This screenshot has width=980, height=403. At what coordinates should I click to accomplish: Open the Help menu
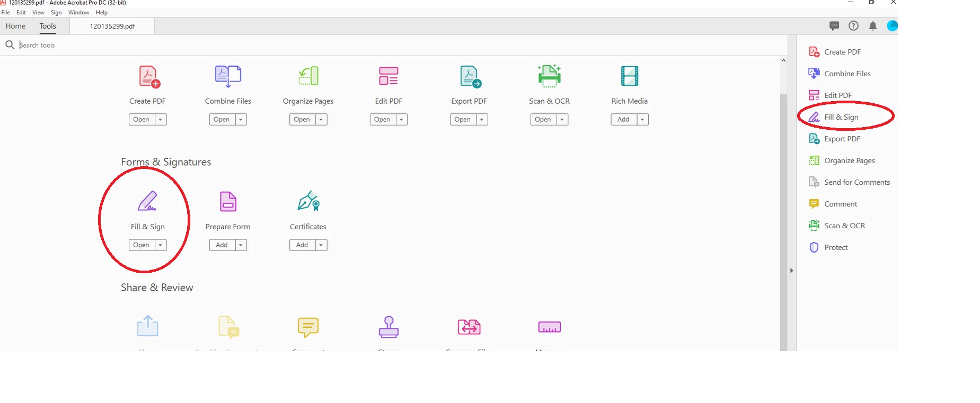click(102, 12)
